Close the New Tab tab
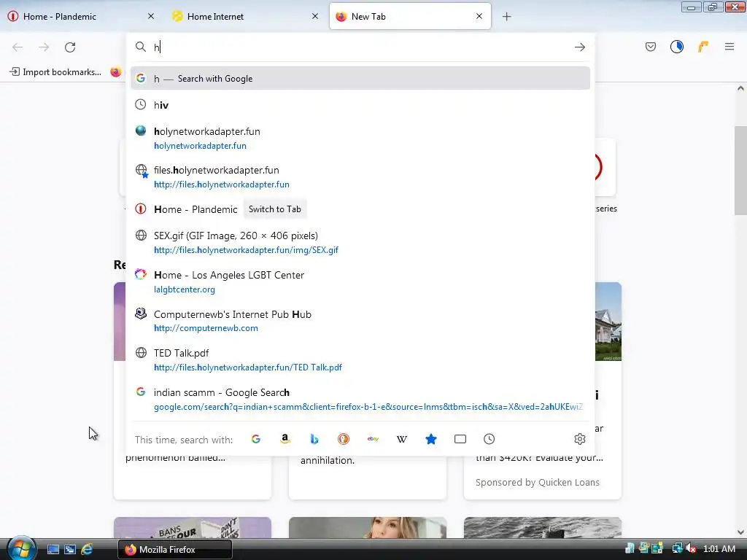Viewport: 747px width, 560px height. pos(479,16)
